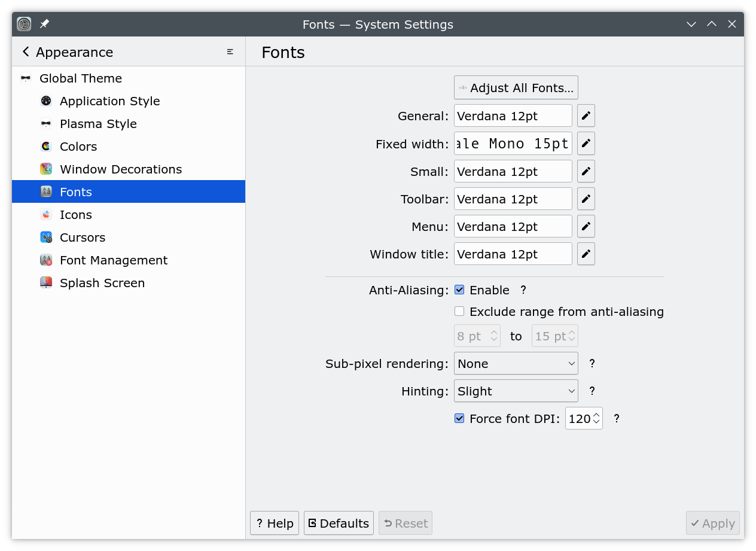Viewport: 756px width, 551px height.
Task: Open Window Decorations page
Action: click(x=129, y=169)
